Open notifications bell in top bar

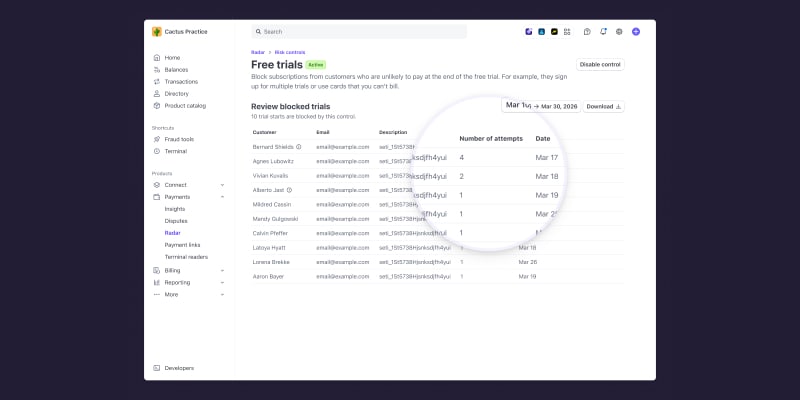point(603,32)
